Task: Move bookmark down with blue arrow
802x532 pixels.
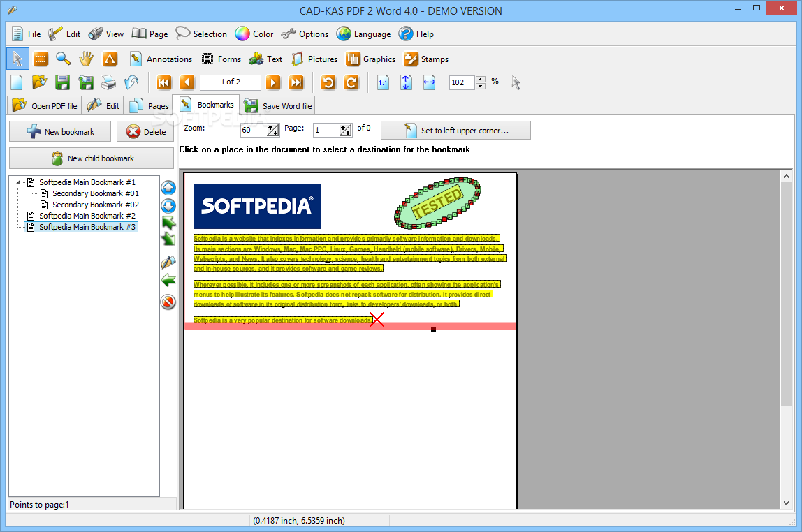Action: (x=168, y=206)
